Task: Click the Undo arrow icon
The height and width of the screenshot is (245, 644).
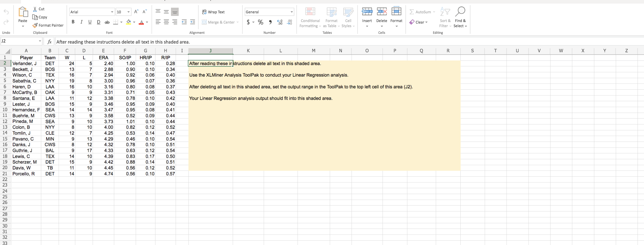Action: tap(6, 12)
